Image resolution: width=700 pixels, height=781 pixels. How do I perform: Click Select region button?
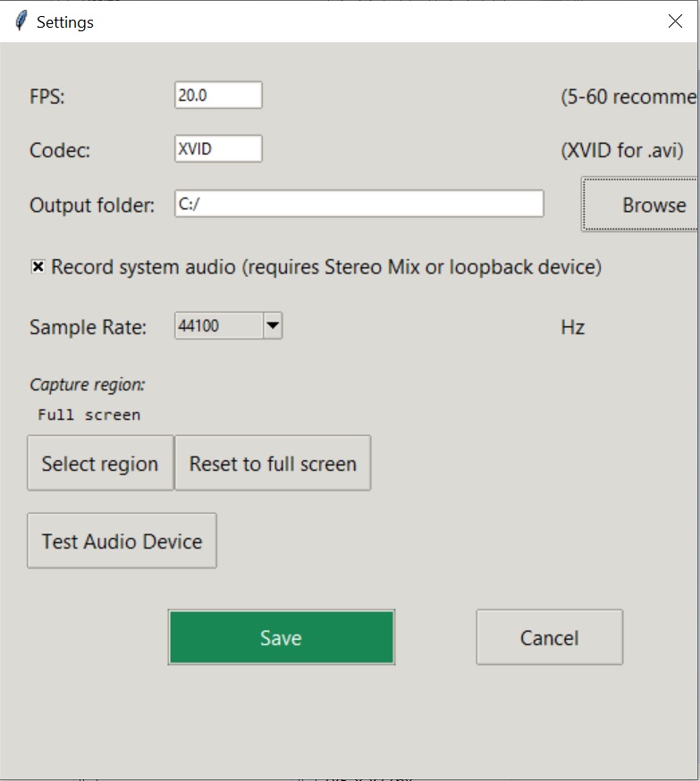tap(100, 463)
